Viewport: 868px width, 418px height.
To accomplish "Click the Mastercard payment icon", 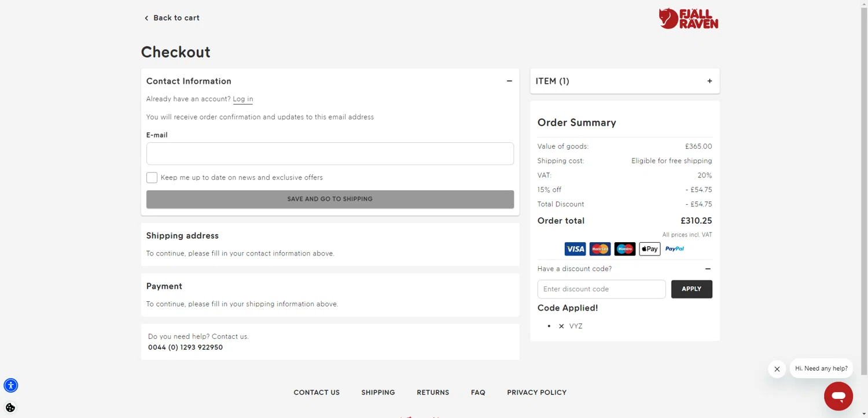I will 600,249.
